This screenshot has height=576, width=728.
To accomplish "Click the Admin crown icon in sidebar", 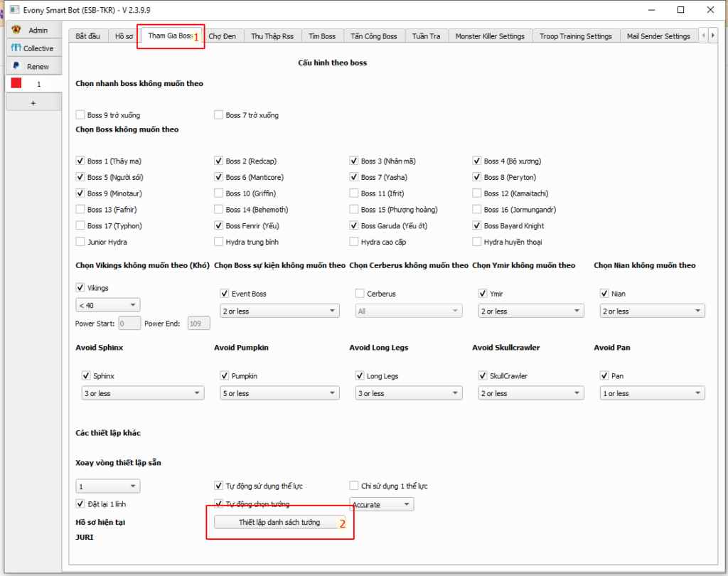I will coord(16,31).
